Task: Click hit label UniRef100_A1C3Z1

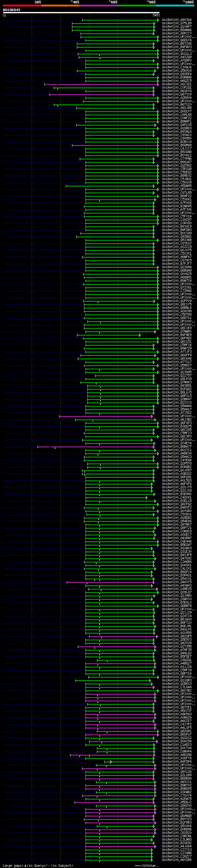Action: click(177, 84)
